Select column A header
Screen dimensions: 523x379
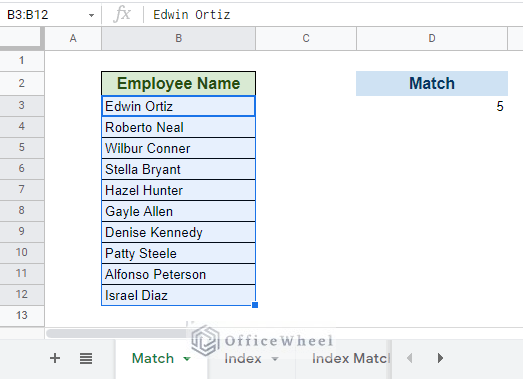[x=73, y=38]
